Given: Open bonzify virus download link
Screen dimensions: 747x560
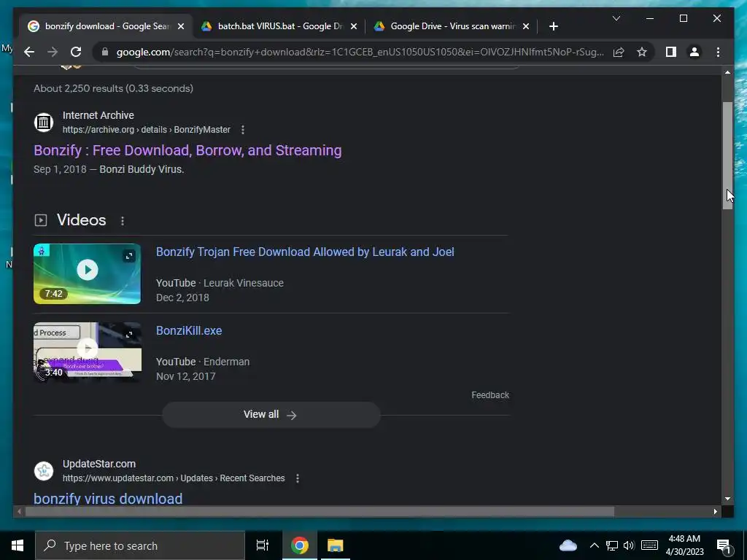Looking at the screenshot, I should click(x=108, y=499).
